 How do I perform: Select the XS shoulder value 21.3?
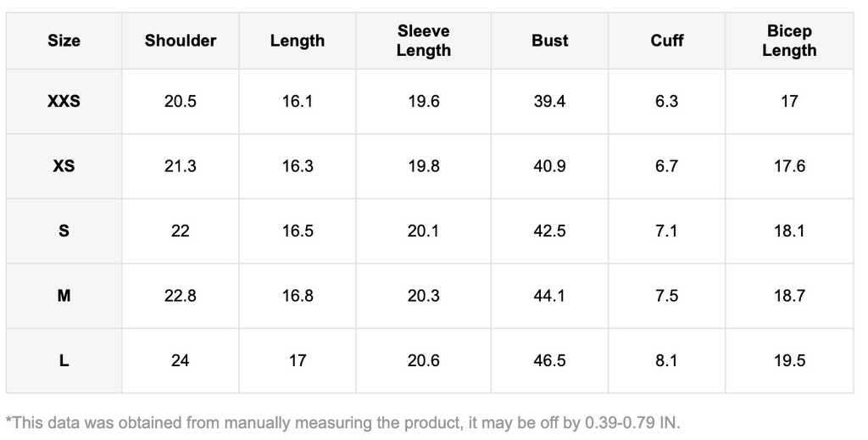pos(181,166)
